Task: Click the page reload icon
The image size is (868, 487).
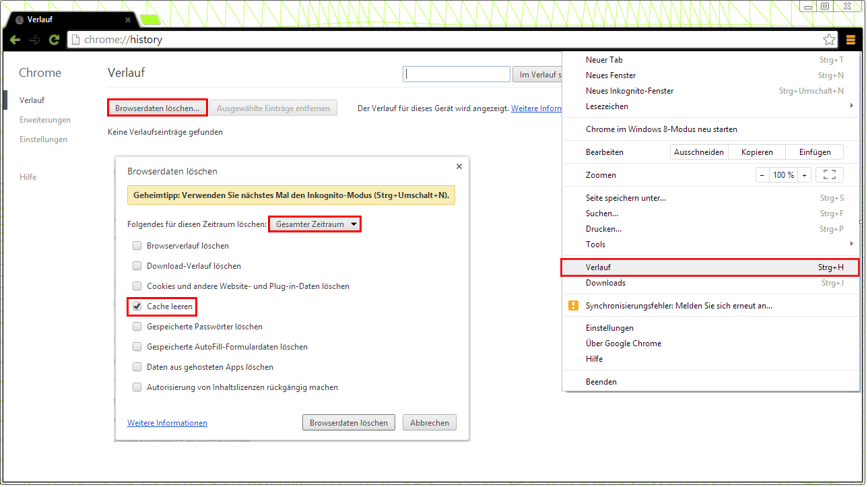Action: click(x=54, y=40)
